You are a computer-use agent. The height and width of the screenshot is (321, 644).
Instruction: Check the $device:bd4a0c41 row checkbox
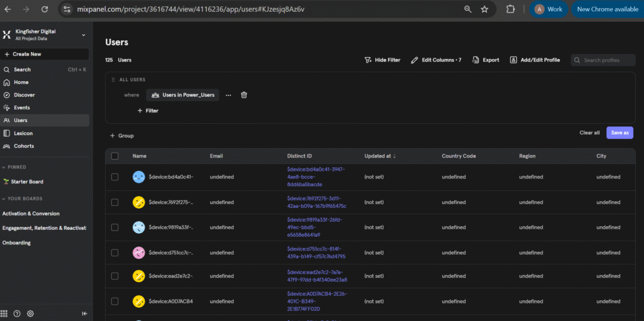(115, 177)
